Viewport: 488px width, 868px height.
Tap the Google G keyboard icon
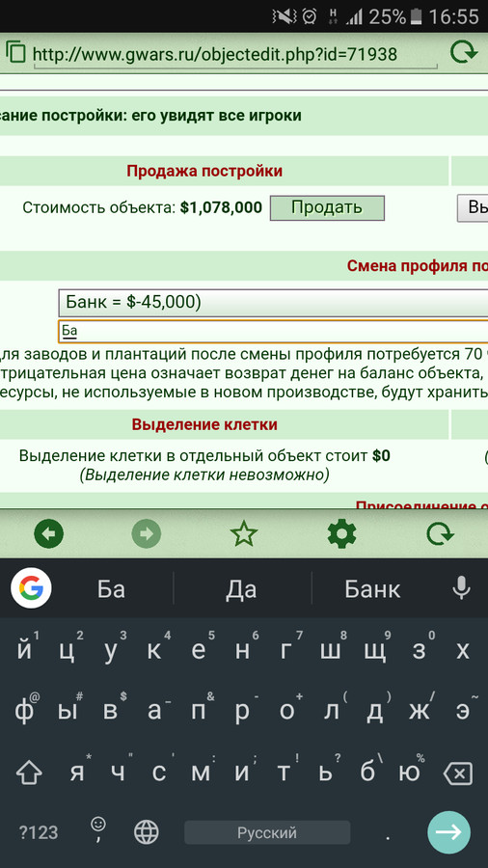[32, 588]
